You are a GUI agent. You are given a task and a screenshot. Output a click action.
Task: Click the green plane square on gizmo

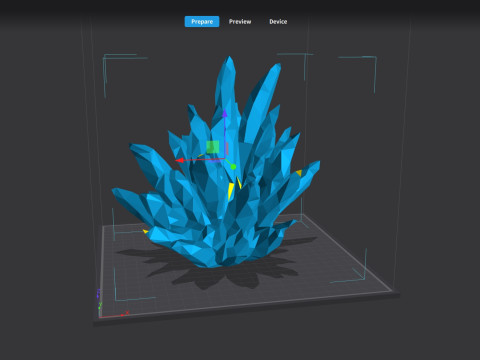coord(213,147)
